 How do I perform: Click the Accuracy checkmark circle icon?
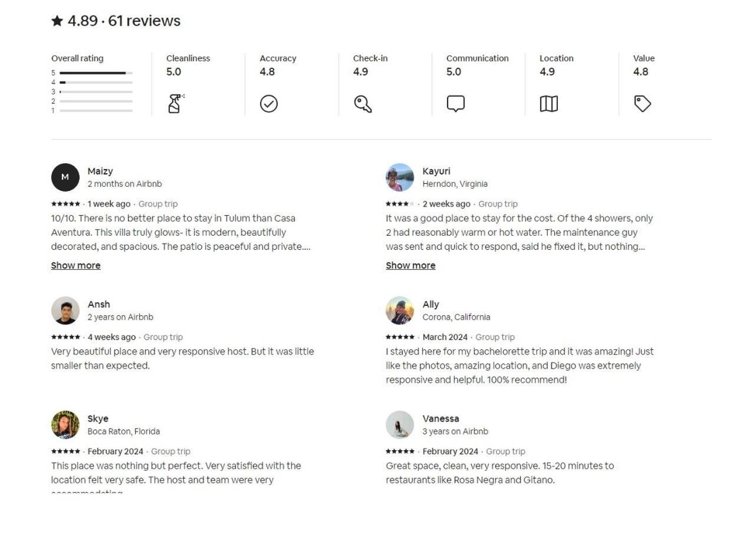[x=269, y=104]
